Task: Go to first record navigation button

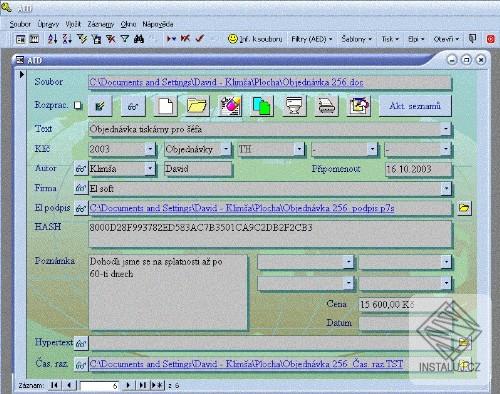Action: [54, 385]
